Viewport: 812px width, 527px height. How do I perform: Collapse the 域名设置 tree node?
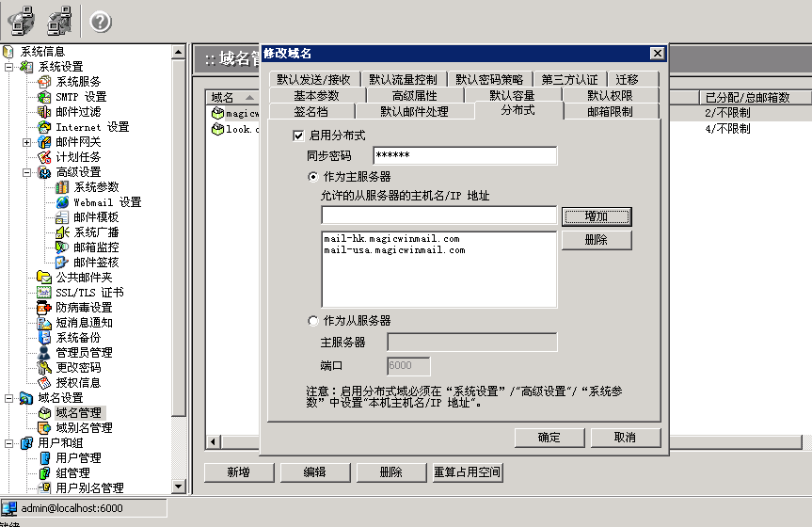[8, 398]
